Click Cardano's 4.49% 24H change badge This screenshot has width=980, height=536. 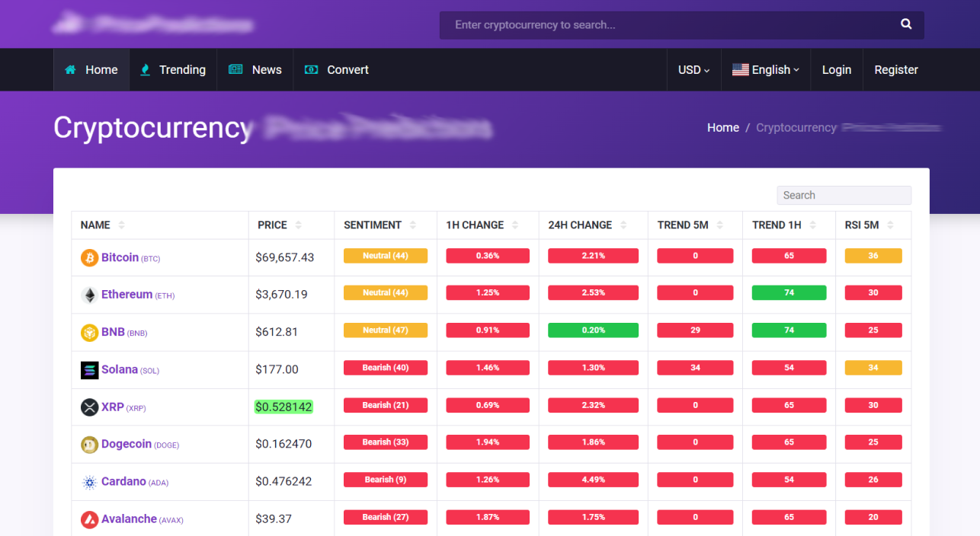(593, 480)
